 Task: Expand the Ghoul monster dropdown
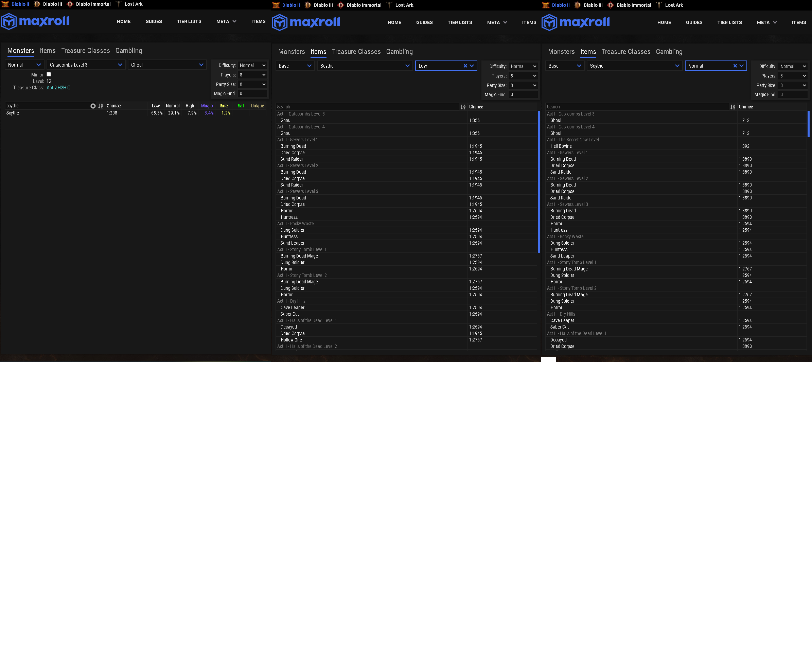167,65
